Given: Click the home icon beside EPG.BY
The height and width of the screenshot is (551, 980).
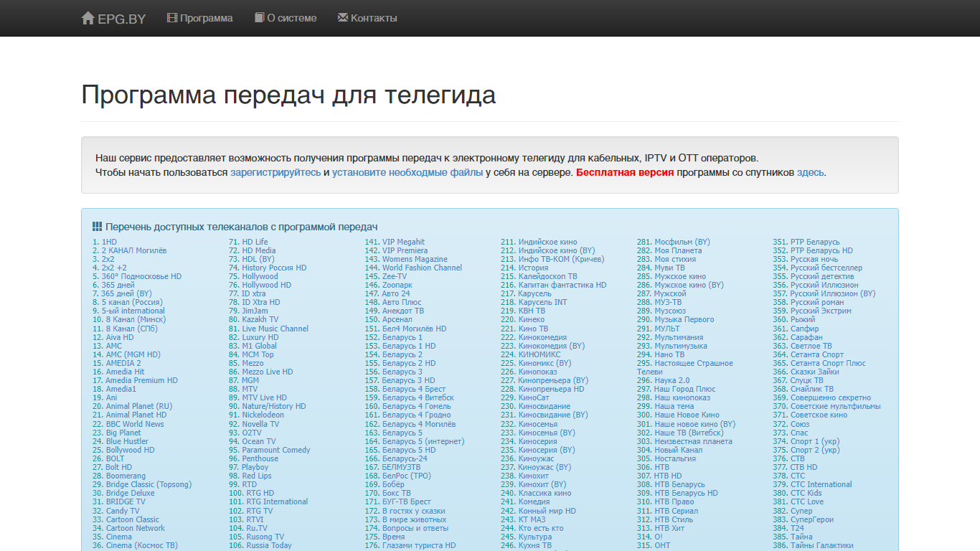Looking at the screenshot, I should [x=88, y=18].
